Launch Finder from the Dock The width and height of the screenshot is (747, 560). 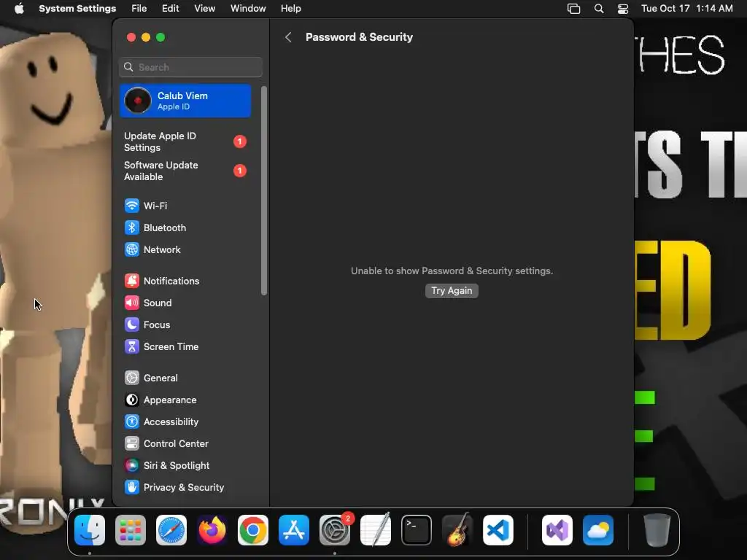coord(90,530)
